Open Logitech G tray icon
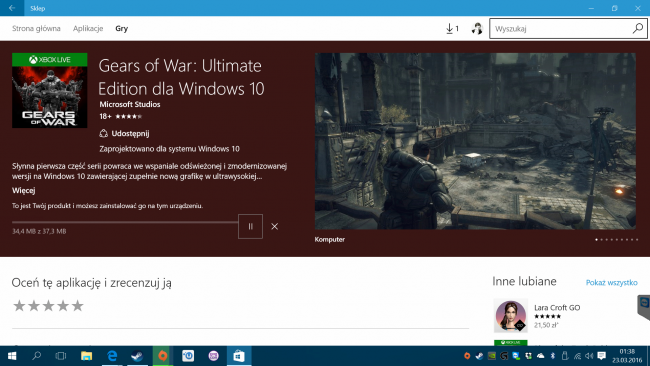The image size is (650, 366). point(504,356)
